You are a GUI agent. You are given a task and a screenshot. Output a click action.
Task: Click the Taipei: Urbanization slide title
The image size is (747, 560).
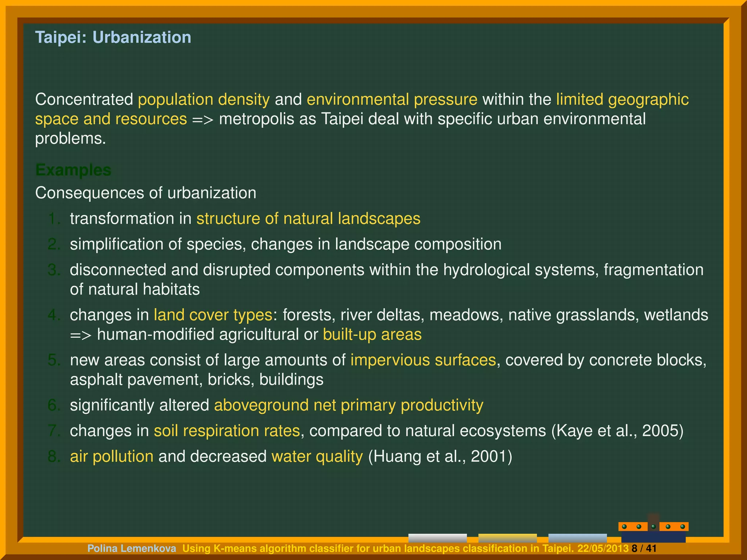(113, 37)
